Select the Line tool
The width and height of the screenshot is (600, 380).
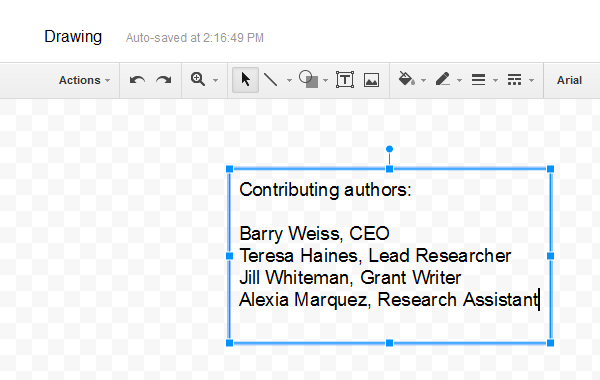(271, 80)
